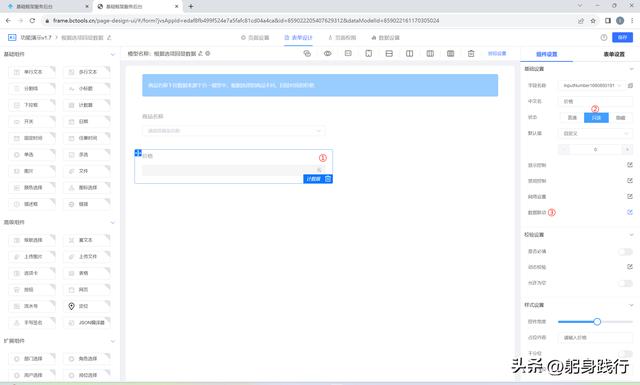
Task: Click the eye preview icon in toolbar
Action: click(328, 53)
